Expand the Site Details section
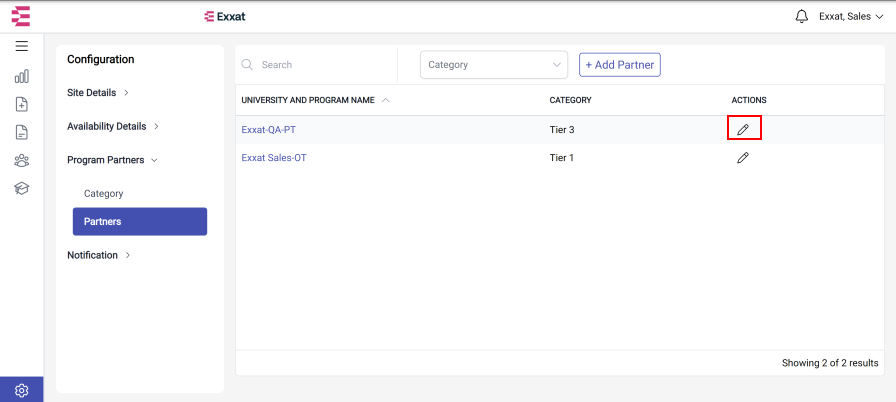This screenshot has width=896, height=402. [98, 93]
